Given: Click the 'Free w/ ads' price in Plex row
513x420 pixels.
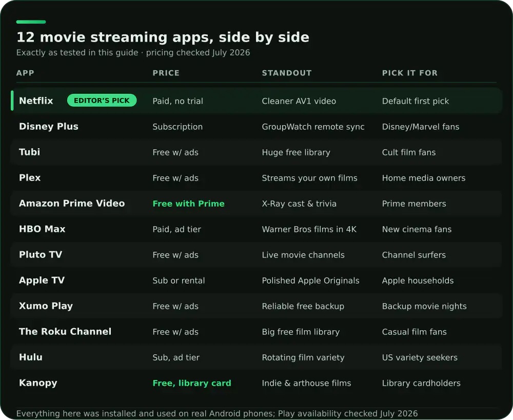Looking at the screenshot, I should pos(175,178).
